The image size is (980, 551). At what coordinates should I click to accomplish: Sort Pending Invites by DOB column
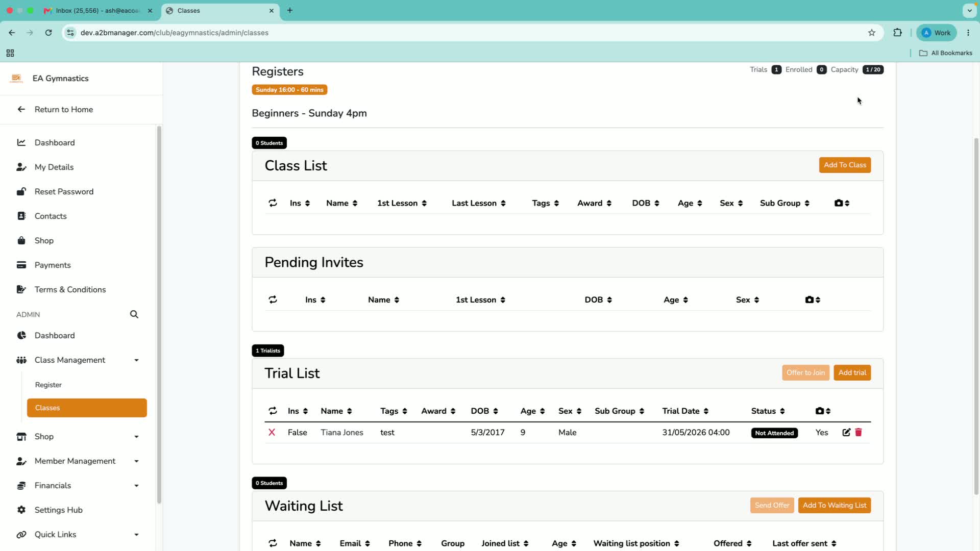(598, 300)
